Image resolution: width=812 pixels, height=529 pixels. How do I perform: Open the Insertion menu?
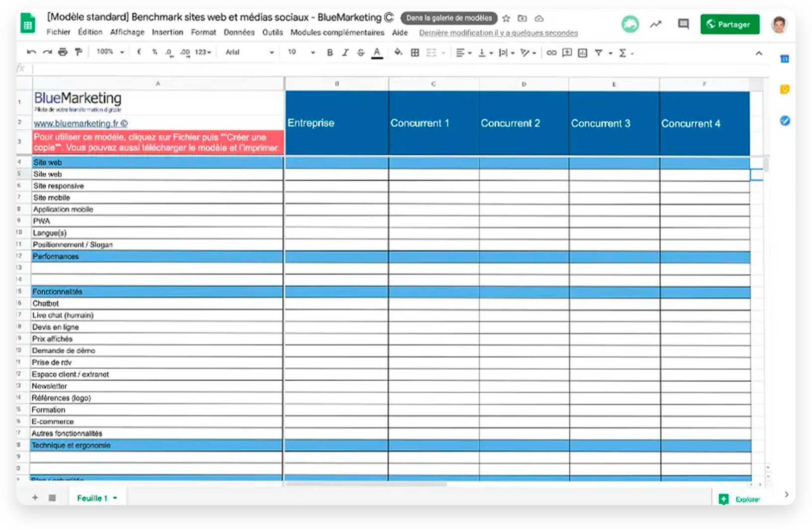click(x=168, y=32)
